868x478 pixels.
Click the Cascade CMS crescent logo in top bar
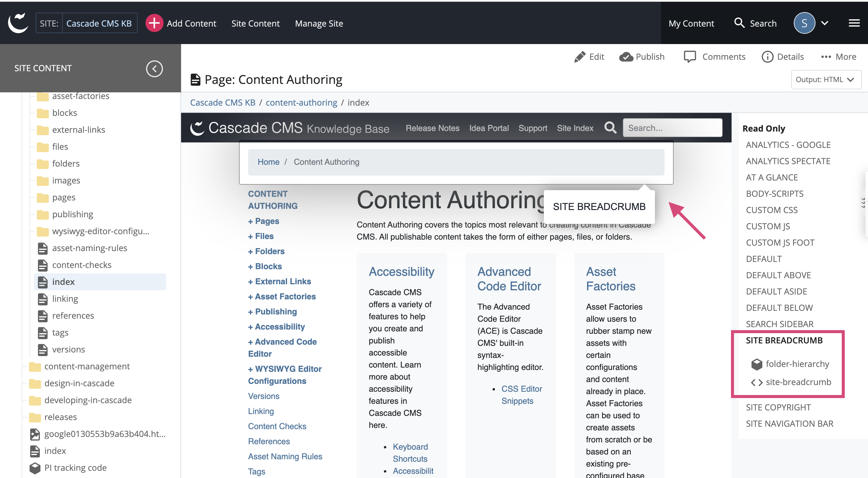pos(18,23)
